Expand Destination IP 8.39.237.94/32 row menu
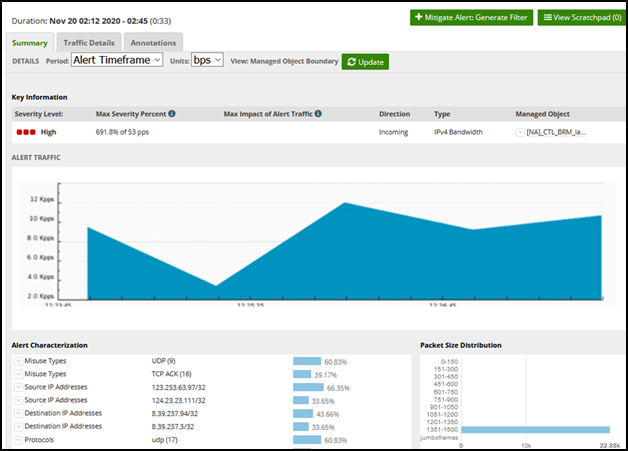 tap(18, 414)
